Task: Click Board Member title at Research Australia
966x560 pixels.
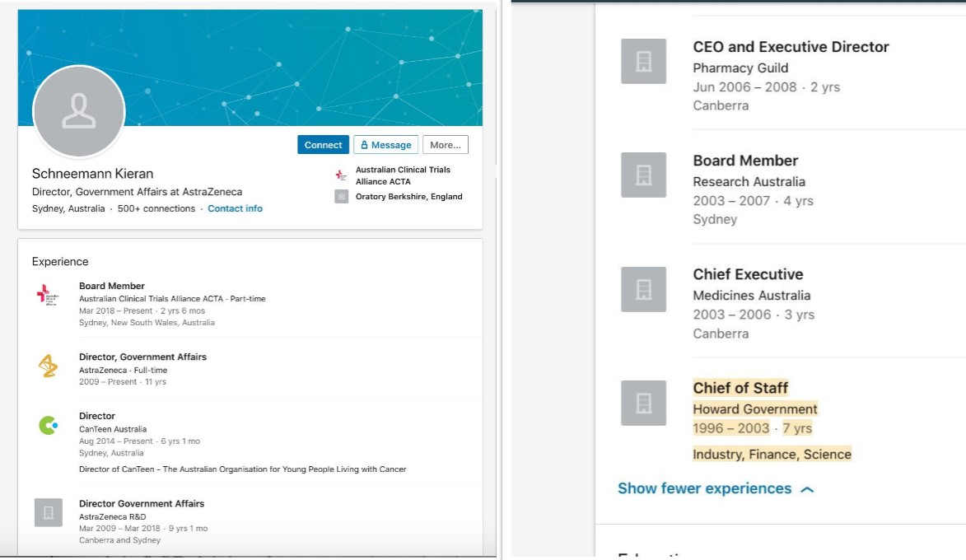Action: pos(745,161)
